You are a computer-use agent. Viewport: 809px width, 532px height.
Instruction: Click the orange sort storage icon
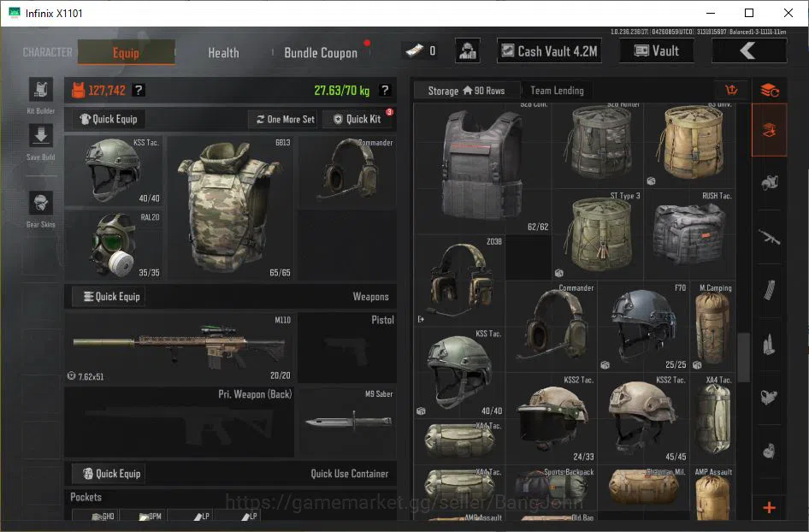(x=732, y=91)
